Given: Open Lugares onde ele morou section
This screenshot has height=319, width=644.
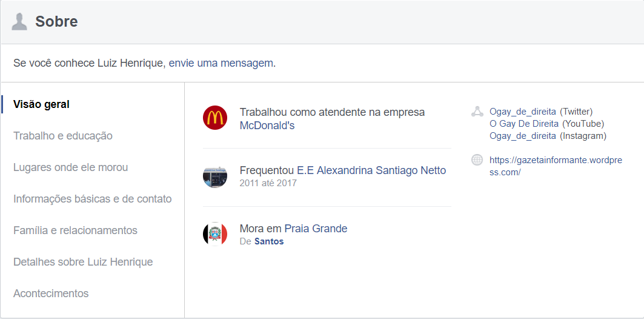Looking at the screenshot, I should tap(71, 167).
